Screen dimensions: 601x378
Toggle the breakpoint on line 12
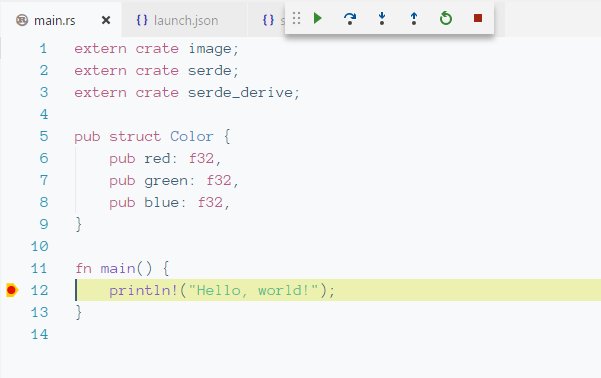(11, 290)
